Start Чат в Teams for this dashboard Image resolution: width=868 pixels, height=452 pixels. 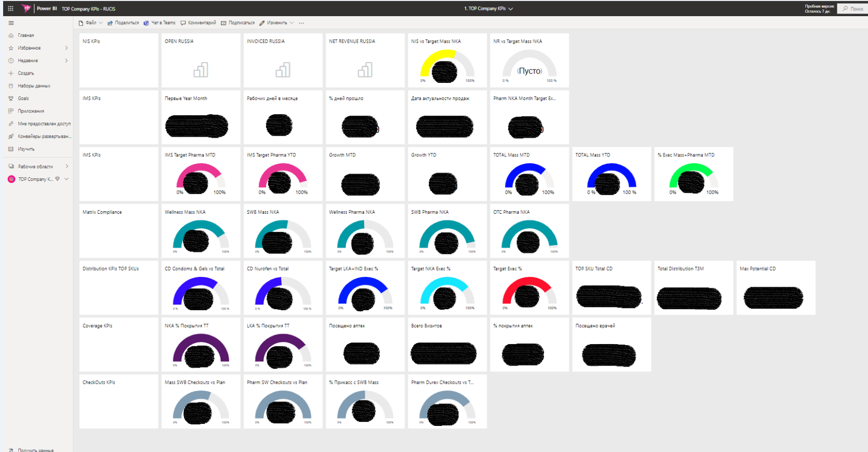click(160, 23)
